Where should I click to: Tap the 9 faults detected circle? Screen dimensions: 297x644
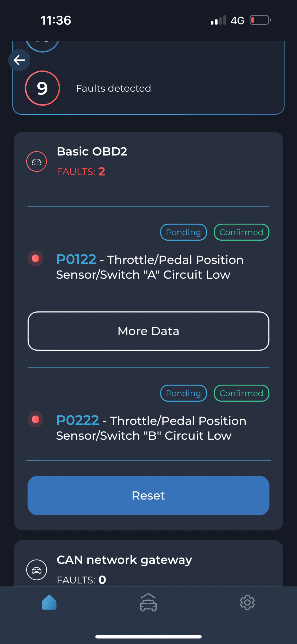42,88
